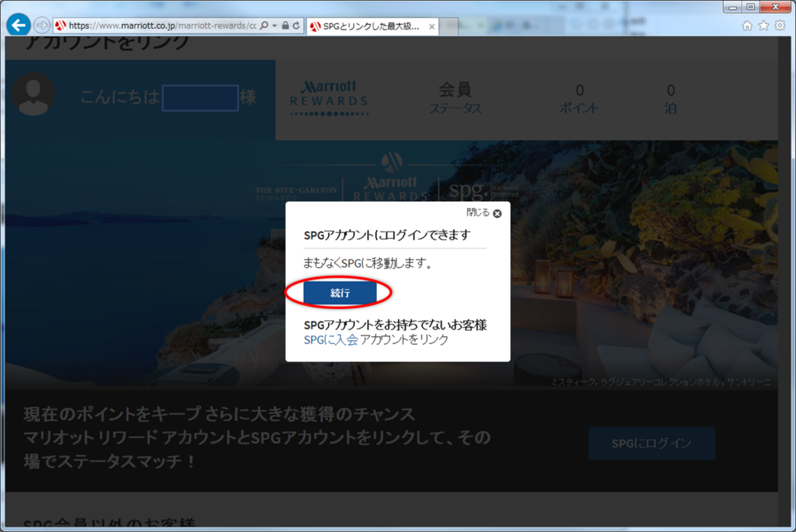The height and width of the screenshot is (532, 796).
Task: Click the blue 続行 button
Action: point(340,293)
